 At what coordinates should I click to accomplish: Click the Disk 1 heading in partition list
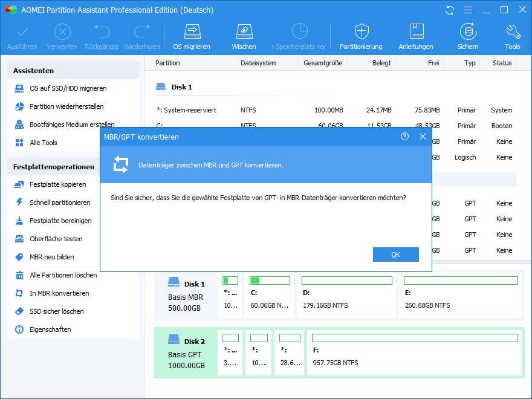[x=182, y=87]
